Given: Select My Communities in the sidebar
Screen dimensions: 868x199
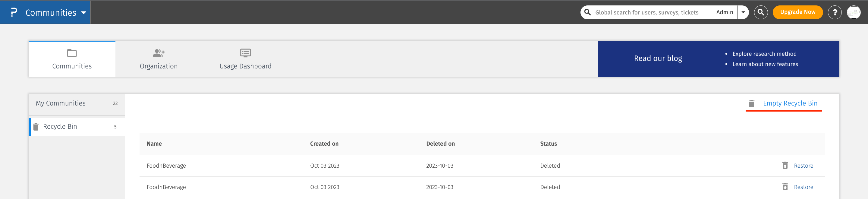Looking at the screenshot, I should (61, 103).
